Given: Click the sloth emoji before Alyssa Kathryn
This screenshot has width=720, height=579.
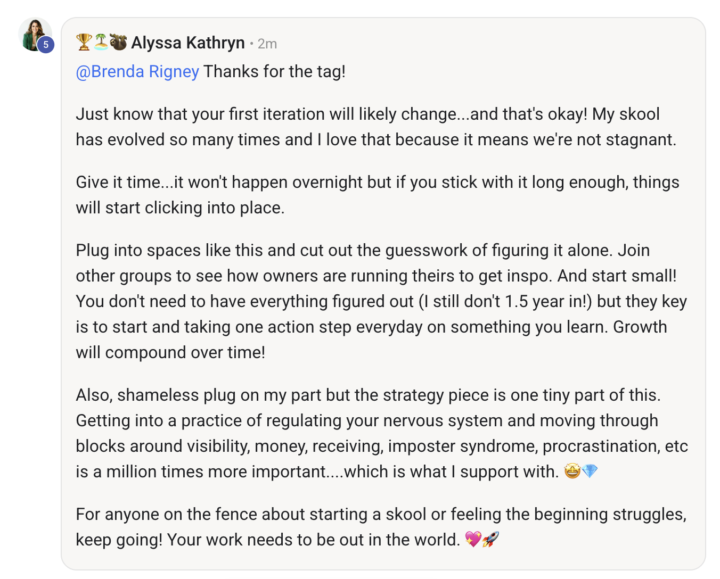Looking at the screenshot, I should pos(118,42).
